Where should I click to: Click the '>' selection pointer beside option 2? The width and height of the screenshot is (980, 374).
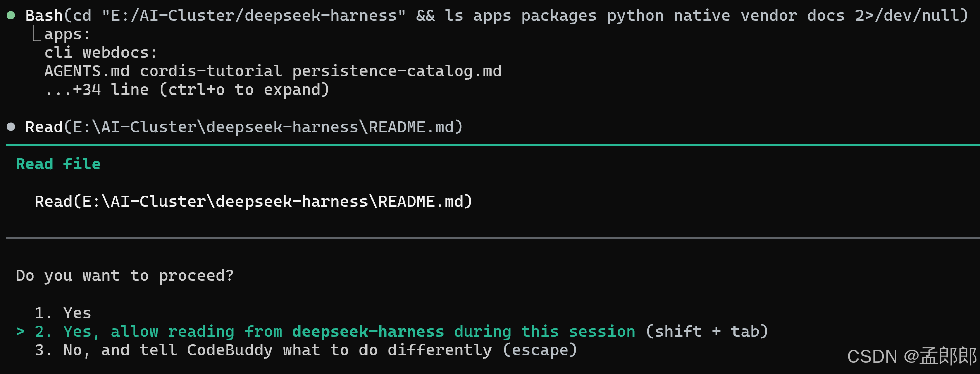20,331
